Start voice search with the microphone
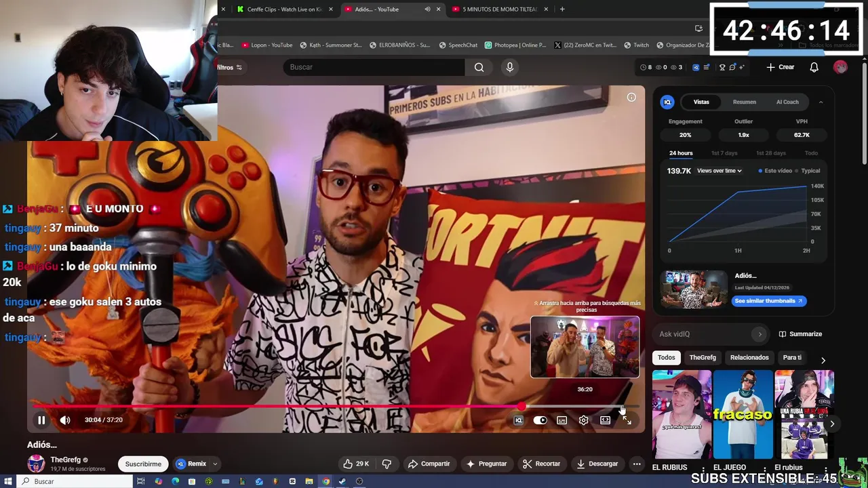The width and height of the screenshot is (868, 488). coord(510,67)
